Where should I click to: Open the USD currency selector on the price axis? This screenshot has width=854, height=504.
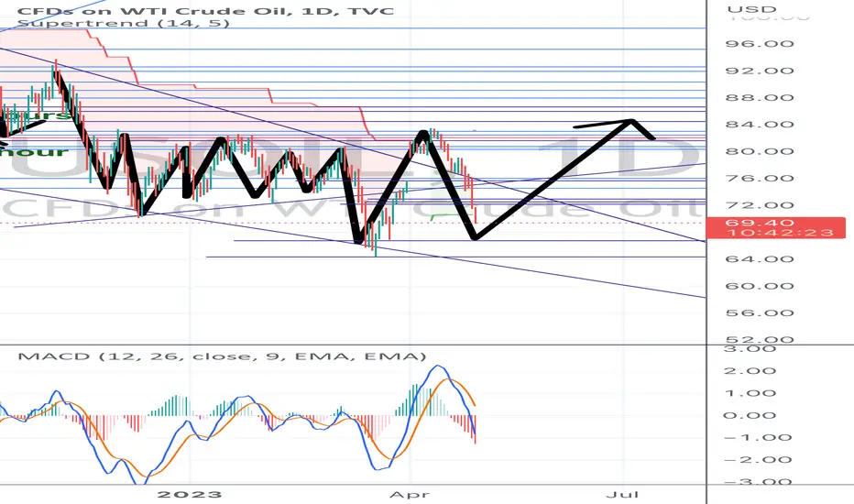(751, 9)
